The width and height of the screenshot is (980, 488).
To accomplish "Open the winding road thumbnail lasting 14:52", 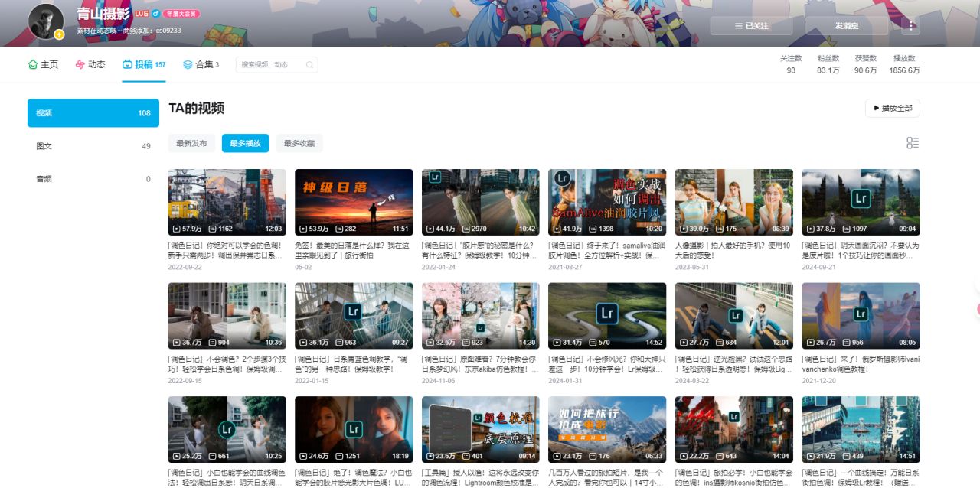I will 607,316.
